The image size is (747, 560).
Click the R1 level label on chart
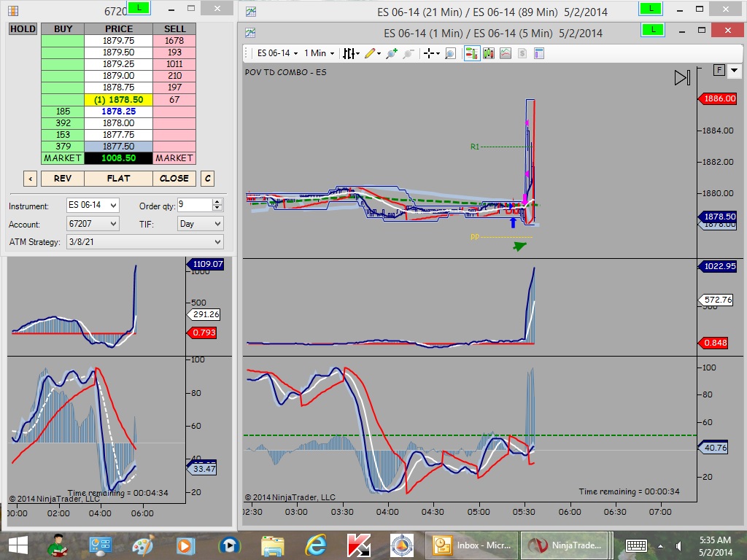[x=474, y=147]
